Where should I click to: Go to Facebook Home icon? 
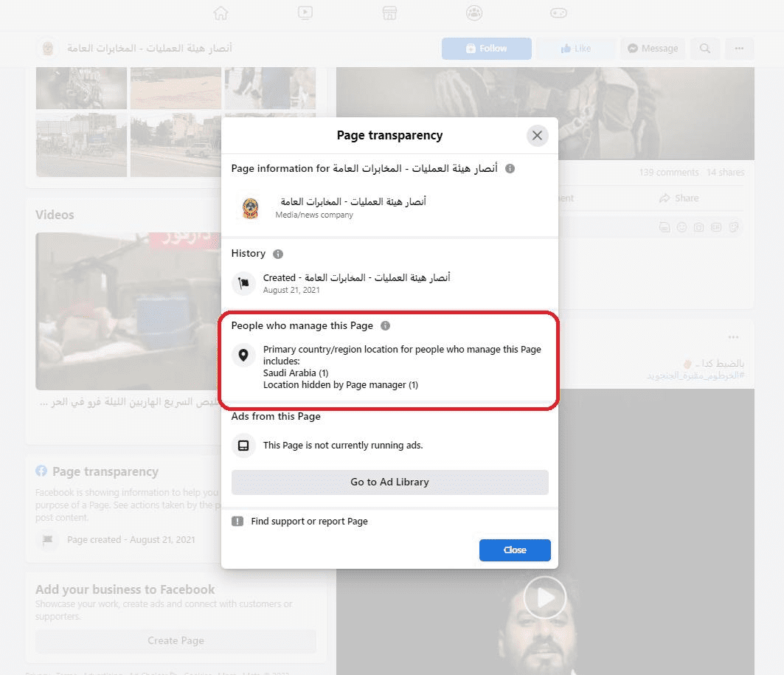click(221, 13)
